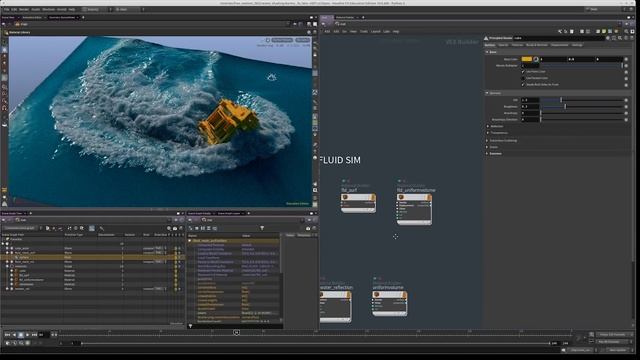
Task: Open the Tools menu in network editor
Action: (364, 31)
